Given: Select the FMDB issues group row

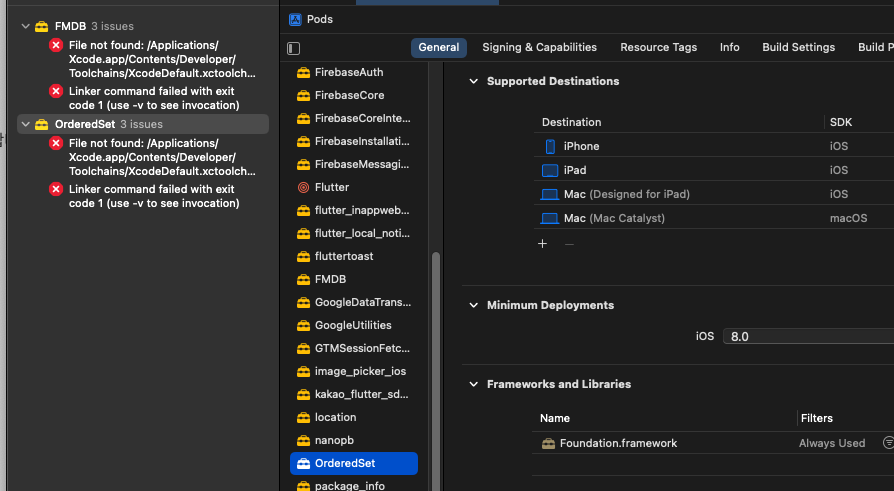Looking at the screenshot, I should click(x=143, y=26).
